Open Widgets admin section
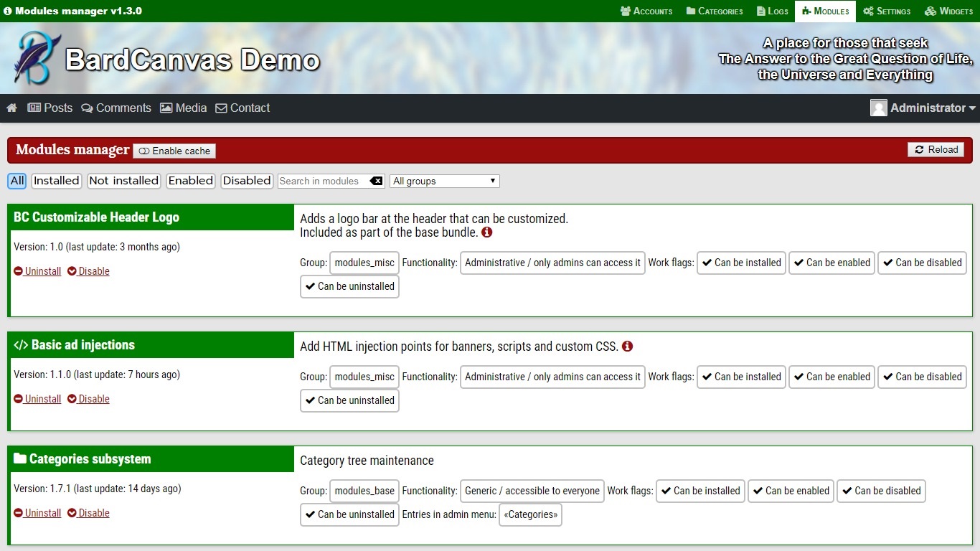Viewport: 980px width, 551px height. pos(948,11)
